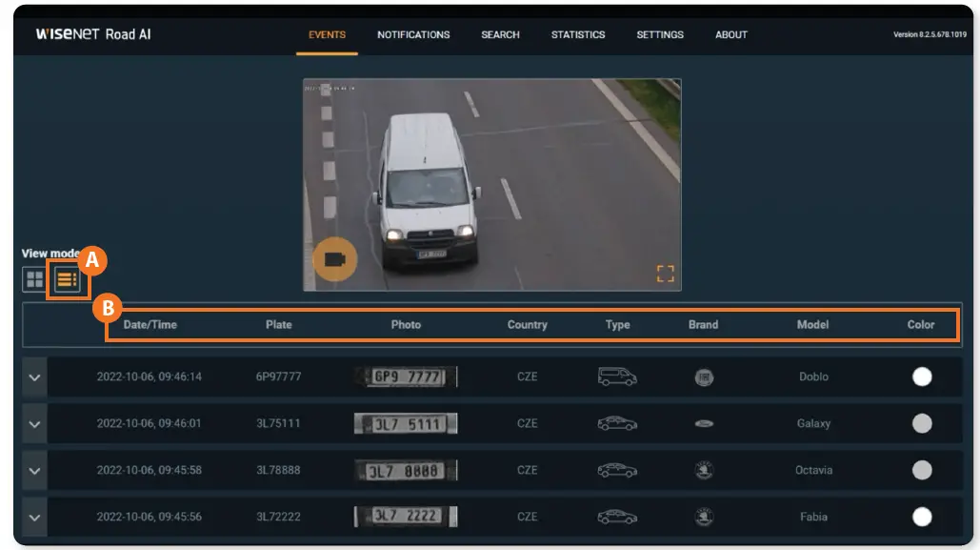Image resolution: width=980 pixels, height=550 pixels.
Task: Expand the 09:46:14 event row
Action: click(34, 377)
